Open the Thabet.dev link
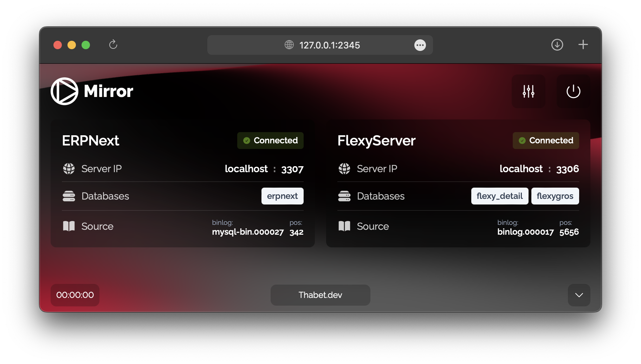The image size is (641, 364). click(320, 295)
